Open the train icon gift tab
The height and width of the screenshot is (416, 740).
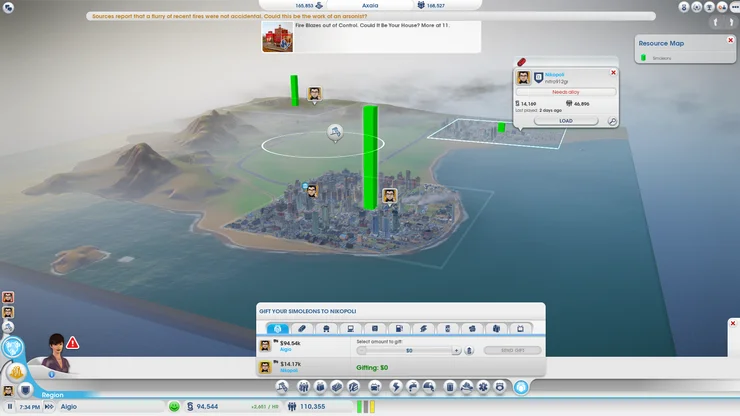[326, 329]
